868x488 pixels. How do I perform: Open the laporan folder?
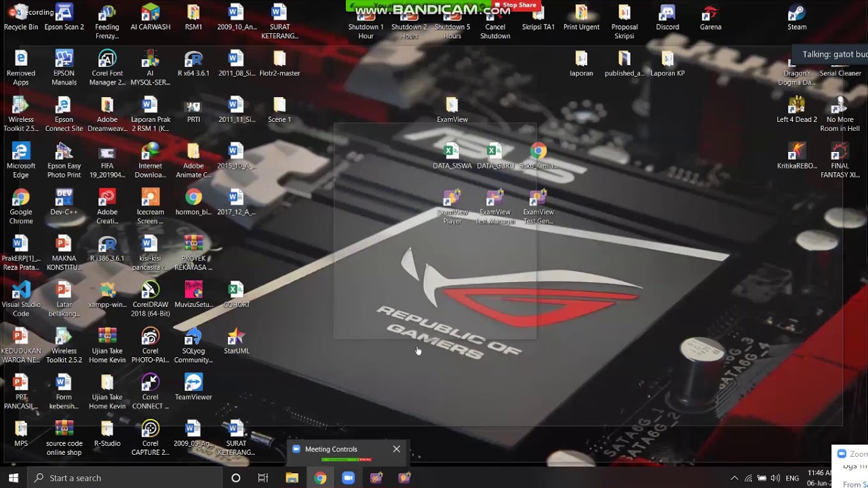click(x=581, y=64)
